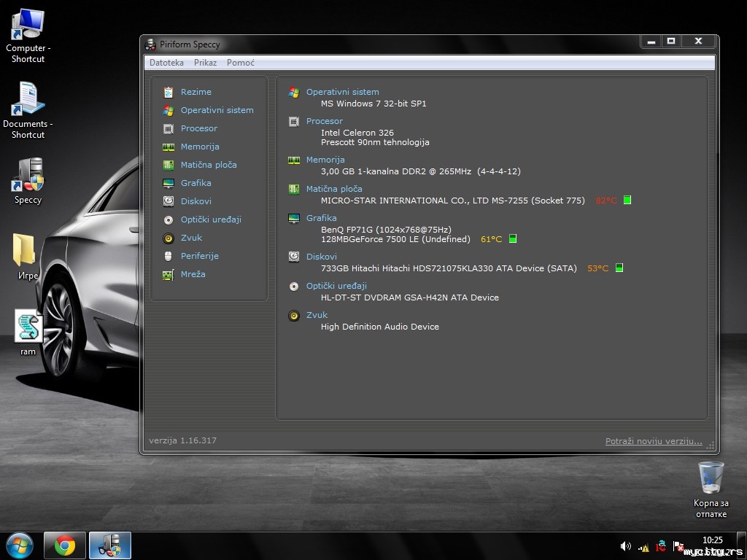Select Optički uređaji in the sidebar
This screenshot has width=747, height=560.
pyautogui.click(x=211, y=219)
